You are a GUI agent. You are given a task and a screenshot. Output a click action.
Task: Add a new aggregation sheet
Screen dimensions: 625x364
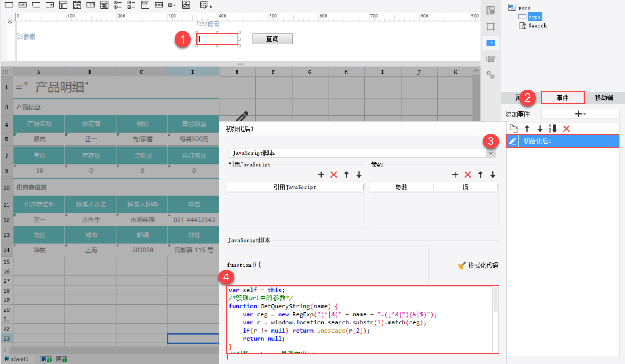point(61,359)
